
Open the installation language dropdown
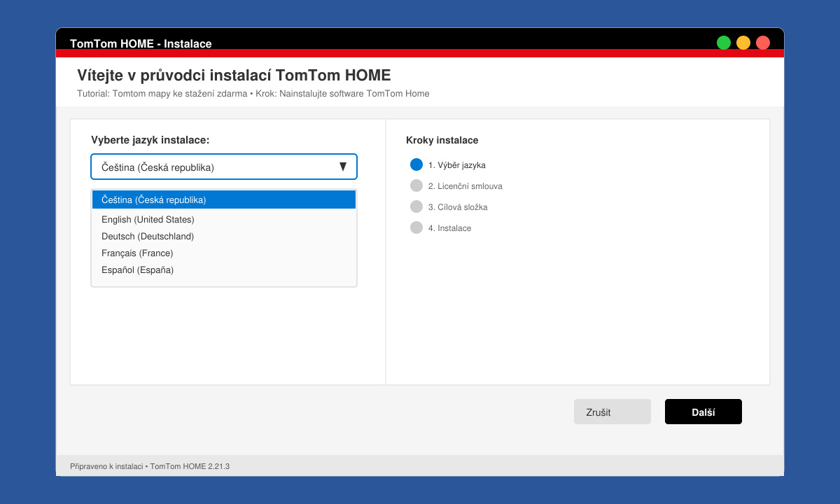coord(224,167)
